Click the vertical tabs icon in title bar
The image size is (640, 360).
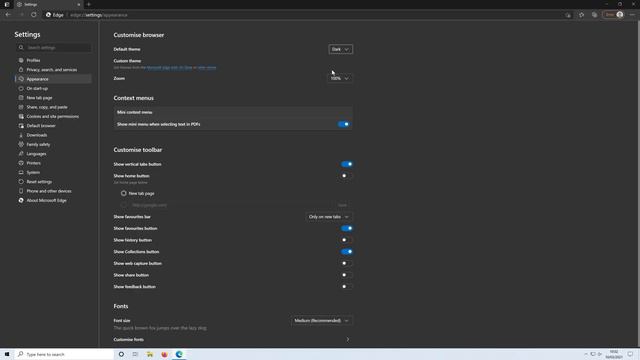7,4
